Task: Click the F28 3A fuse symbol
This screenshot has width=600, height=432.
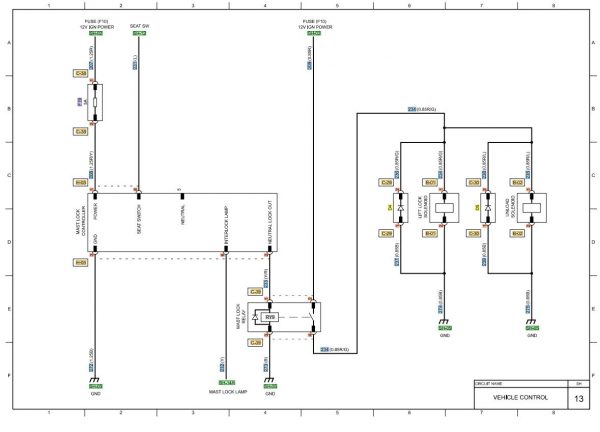Action: [x=95, y=103]
